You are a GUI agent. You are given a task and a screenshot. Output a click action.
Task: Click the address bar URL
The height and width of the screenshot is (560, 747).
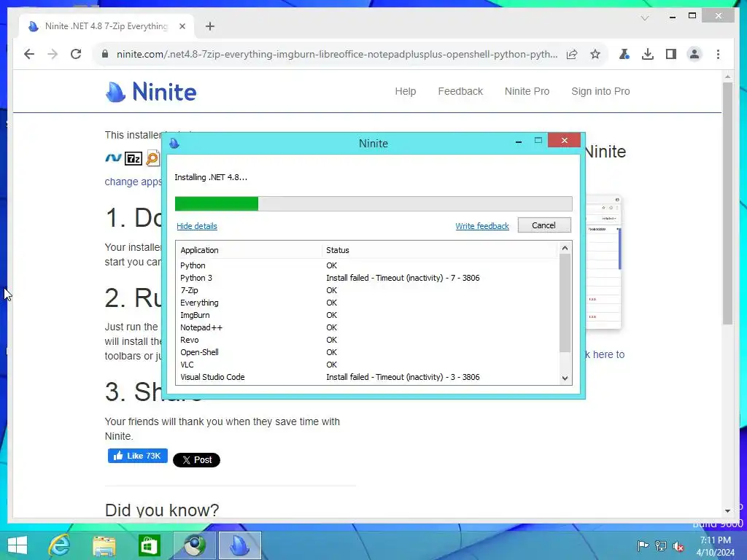pyautogui.click(x=337, y=54)
